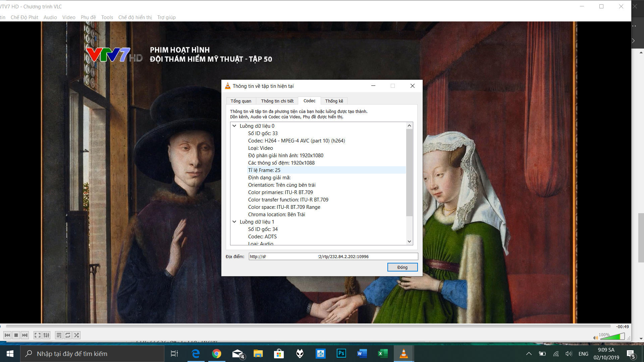Toggle shuffle random playback
The width and height of the screenshot is (644, 362).
[x=76, y=335]
